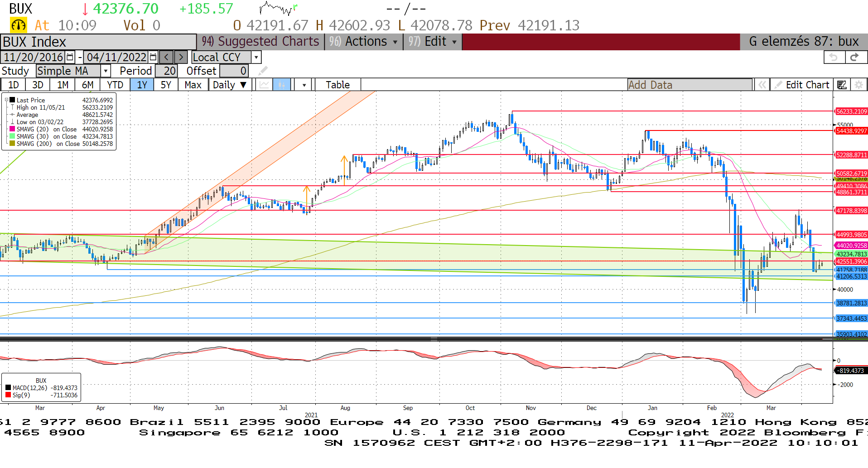Click the BUX Index security field
This screenshot has width=868, height=468.
coord(98,42)
